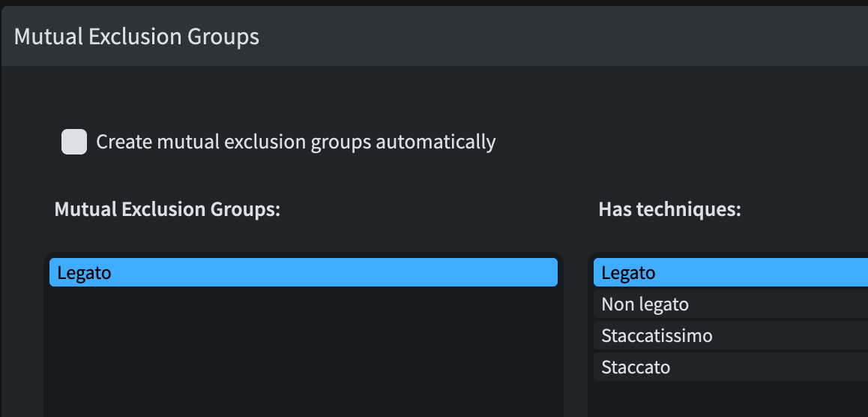Pick the Staccato technique entry
Image resolution: width=868 pixels, height=417 pixels.
point(636,367)
